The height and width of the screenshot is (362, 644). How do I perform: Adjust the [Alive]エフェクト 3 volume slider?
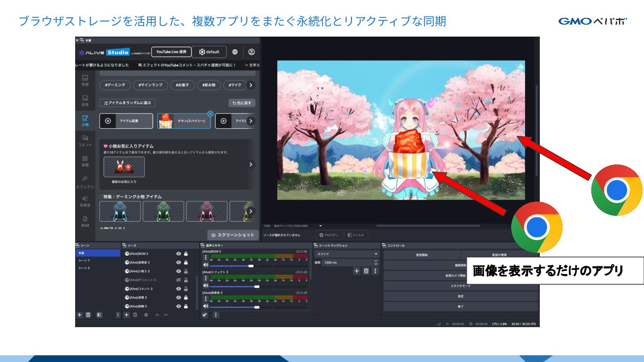257,286
